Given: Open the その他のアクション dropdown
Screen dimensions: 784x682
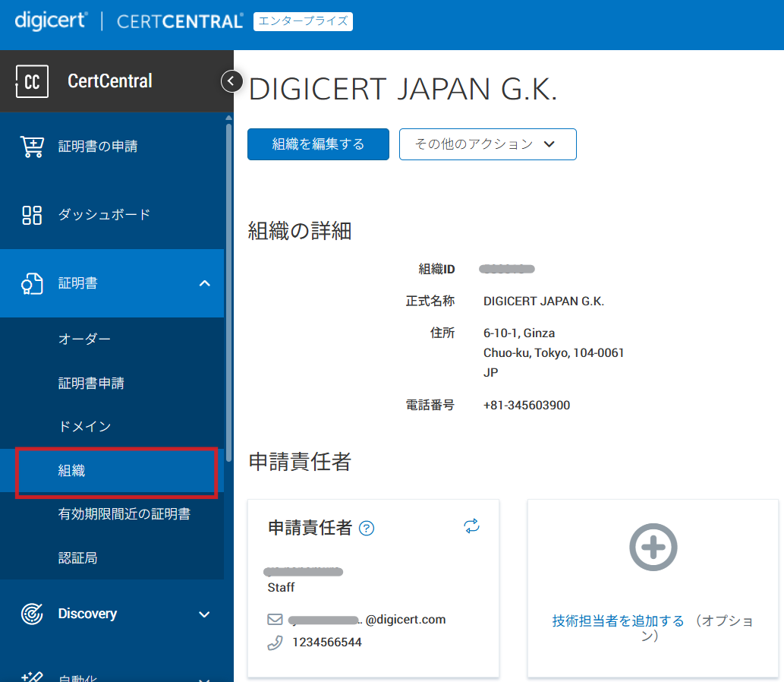Looking at the screenshot, I should click(x=487, y=144).
